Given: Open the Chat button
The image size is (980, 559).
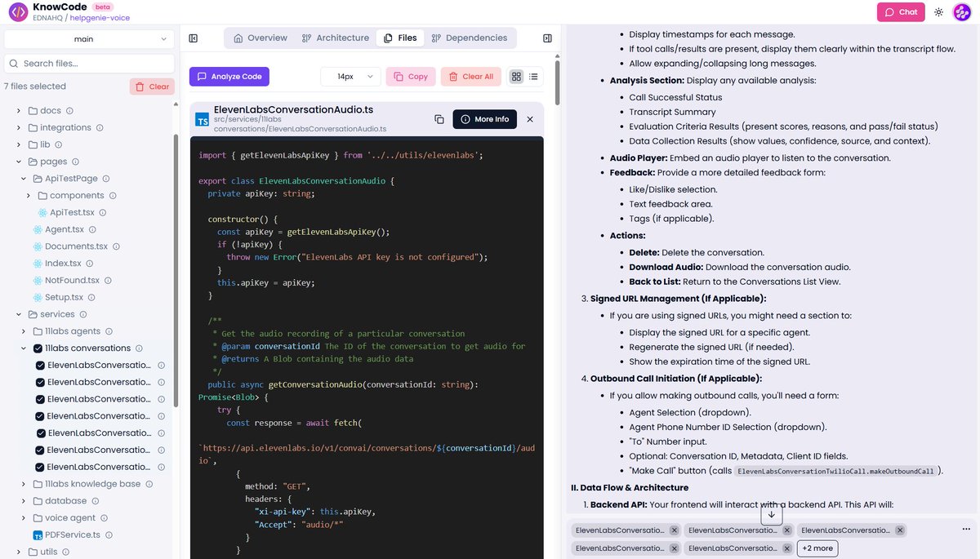Looking at the screenshot, I should point(901,12).
